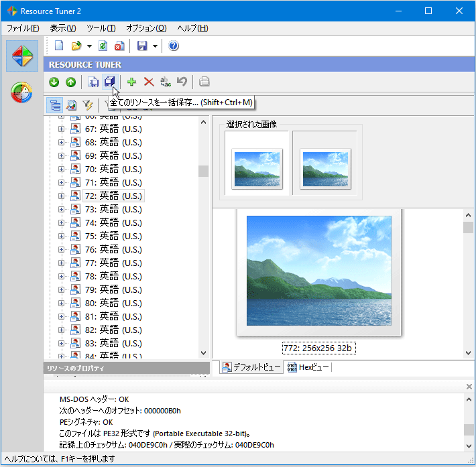The image size is (476, 467).
Task: Click the open file folder icon
Action: pos(76,46)
